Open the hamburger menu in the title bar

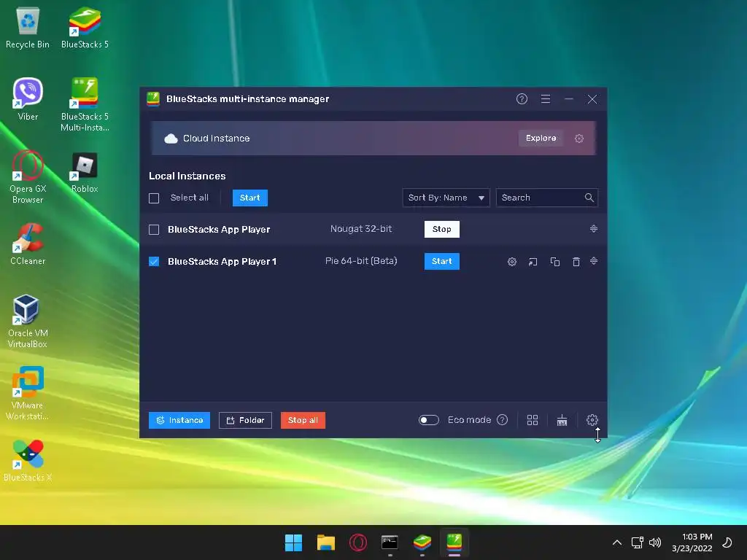pos(546,99)
